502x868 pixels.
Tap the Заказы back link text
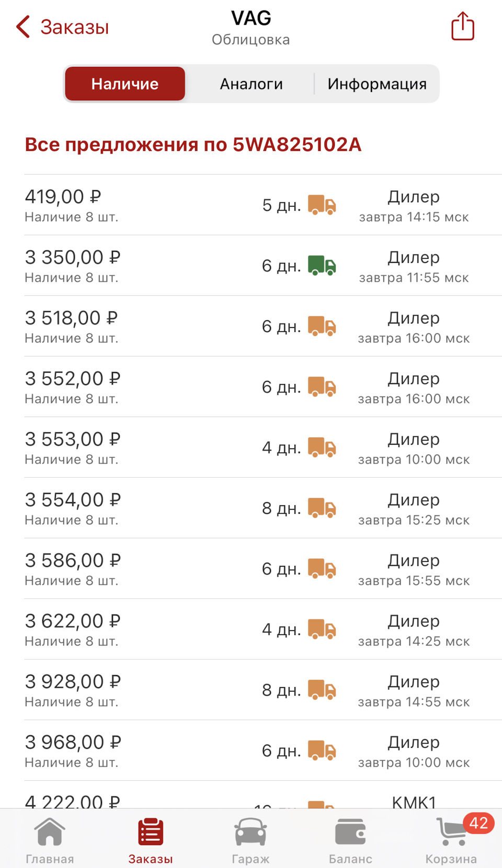(75, 27)
